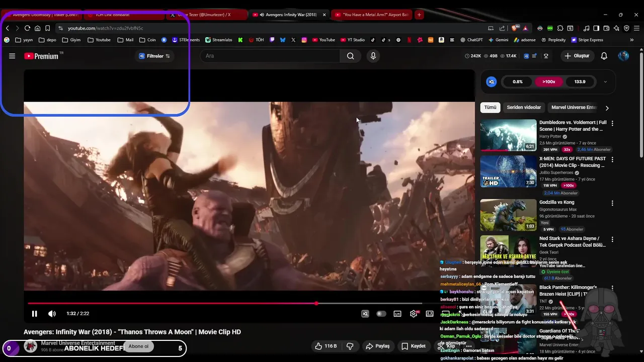Open the Paylaş share dialog
Image resolution: width=644 pixels, height=362 pixels.
(378, 346)
